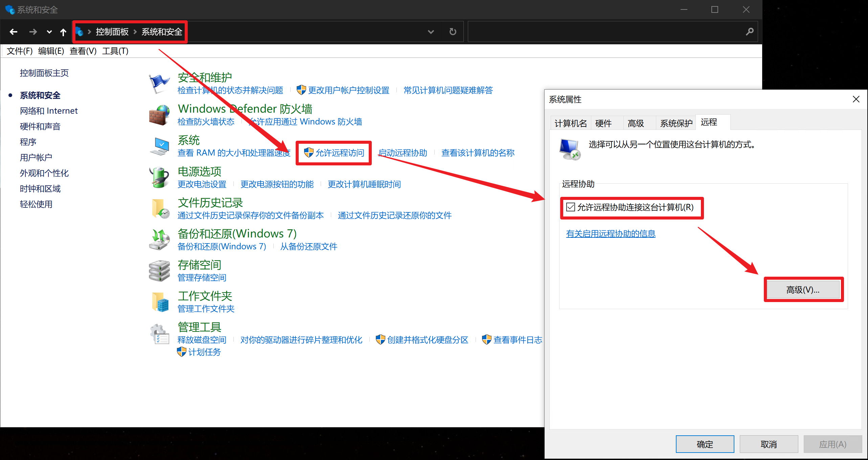
Task: Click the 管理工具 gear checklist icon
Action: point(160,334)
